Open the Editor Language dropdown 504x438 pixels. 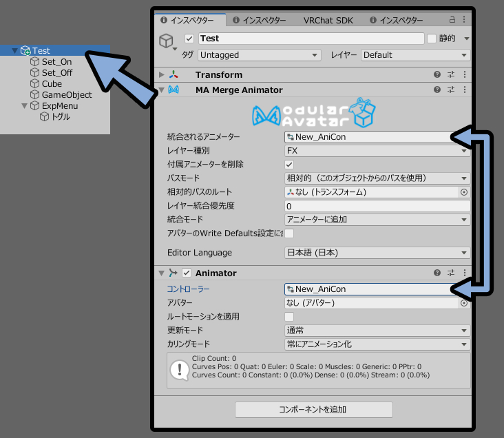click(377, 253)
